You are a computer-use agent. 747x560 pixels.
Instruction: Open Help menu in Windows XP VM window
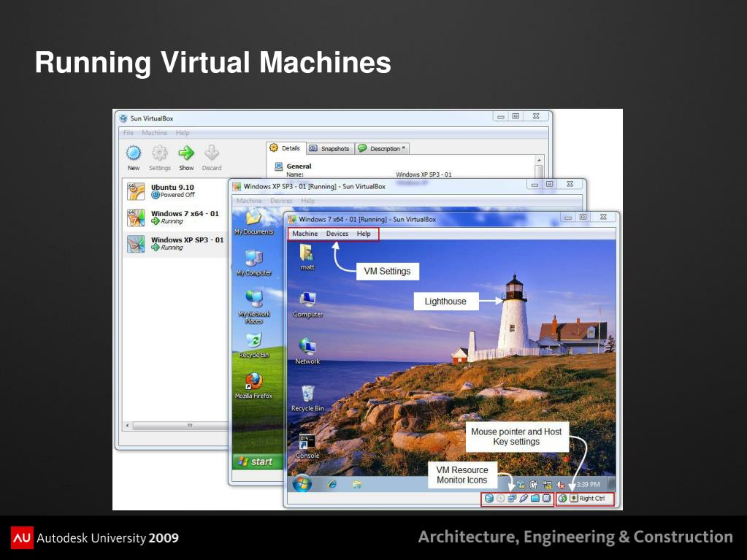(307, 201)
